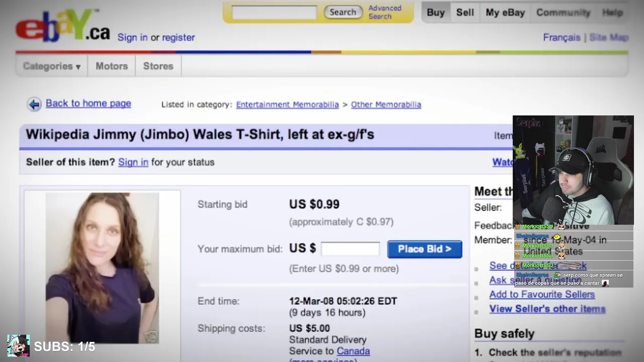Open the Advanced Search link

(385, 12)
